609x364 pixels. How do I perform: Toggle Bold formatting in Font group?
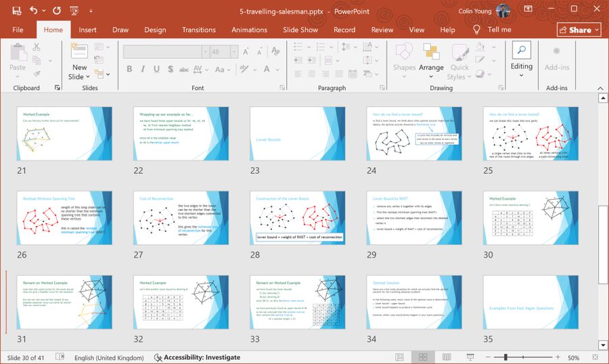tap(129, 70)
